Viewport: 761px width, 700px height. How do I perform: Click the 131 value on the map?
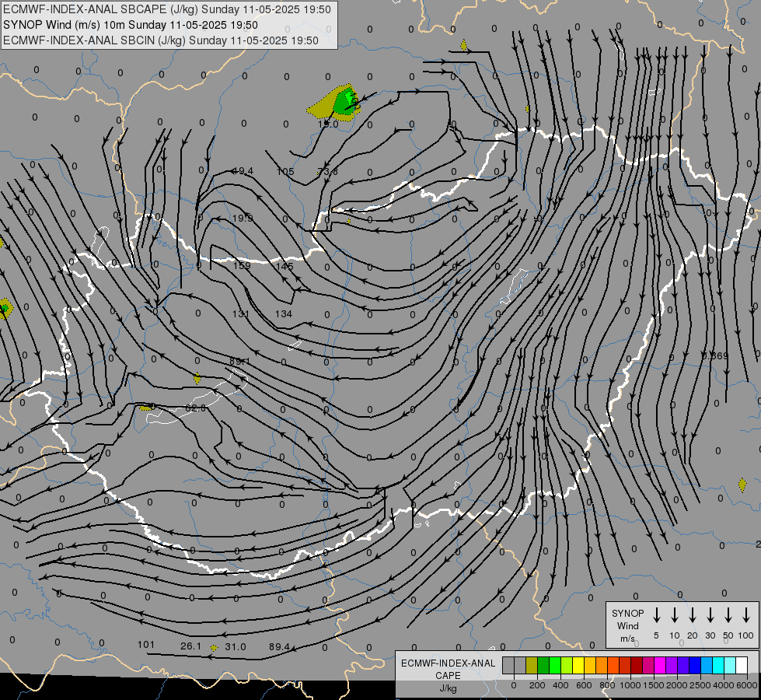click(x=241, y=313)
